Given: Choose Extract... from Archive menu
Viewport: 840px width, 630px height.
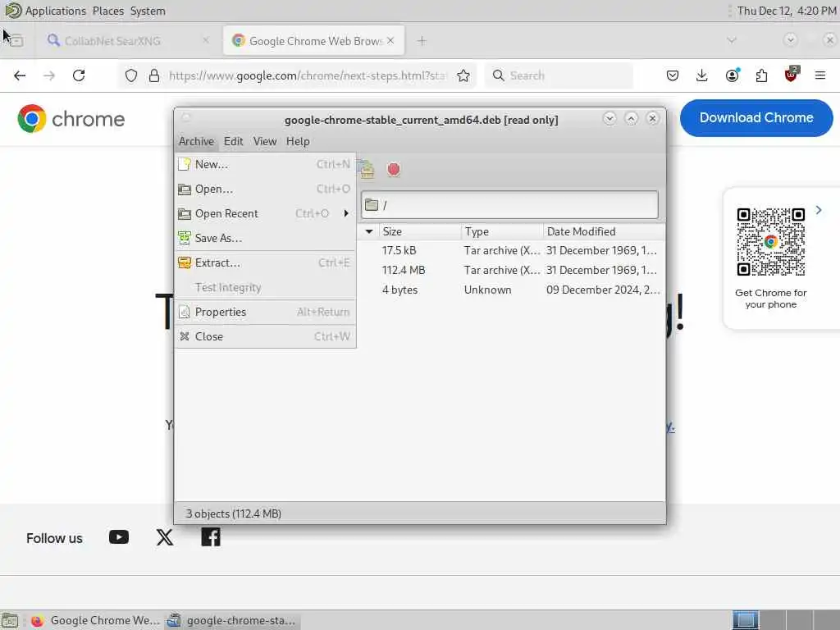Looking at the screenshot, I should 265,263.
